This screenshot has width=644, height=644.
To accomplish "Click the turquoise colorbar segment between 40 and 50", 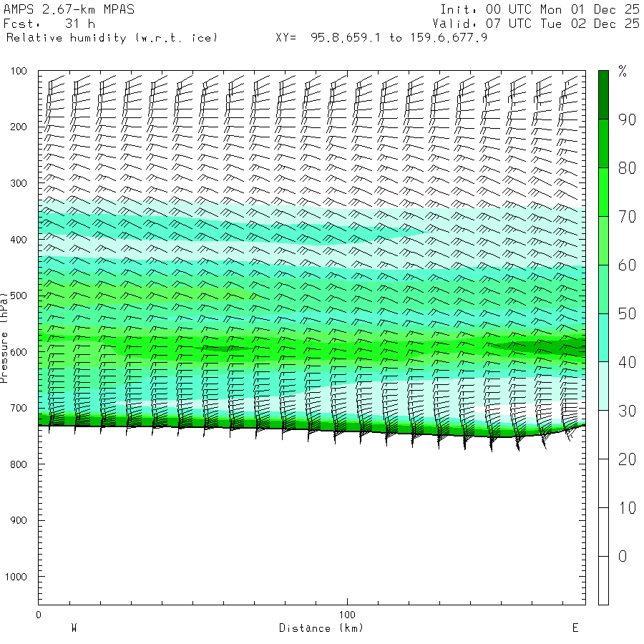I will click(603, 338).
